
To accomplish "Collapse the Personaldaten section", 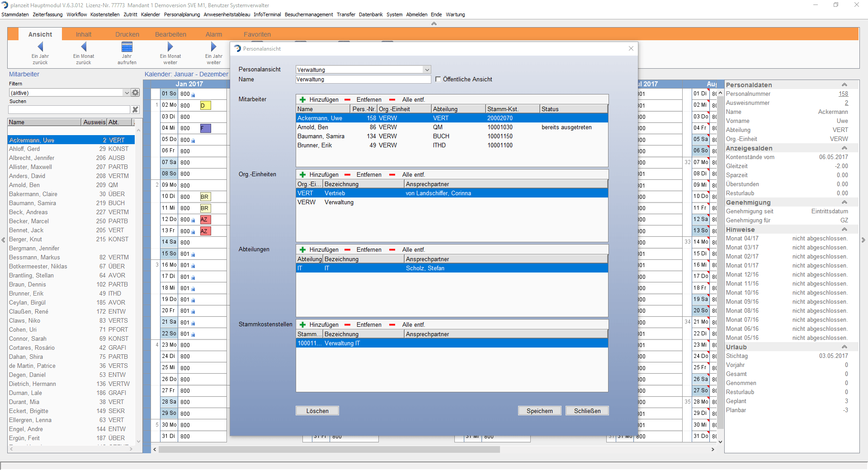I will (844, 85).
